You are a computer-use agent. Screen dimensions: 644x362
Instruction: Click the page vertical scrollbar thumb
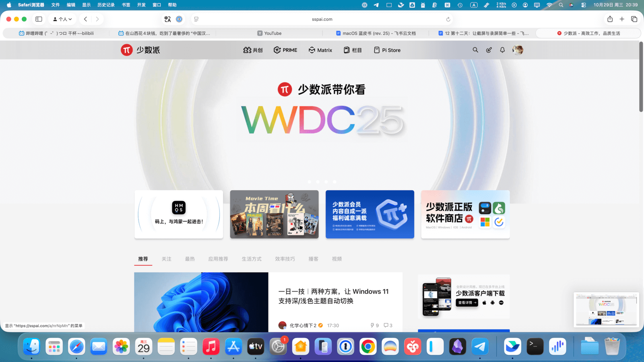pos(641,76)
